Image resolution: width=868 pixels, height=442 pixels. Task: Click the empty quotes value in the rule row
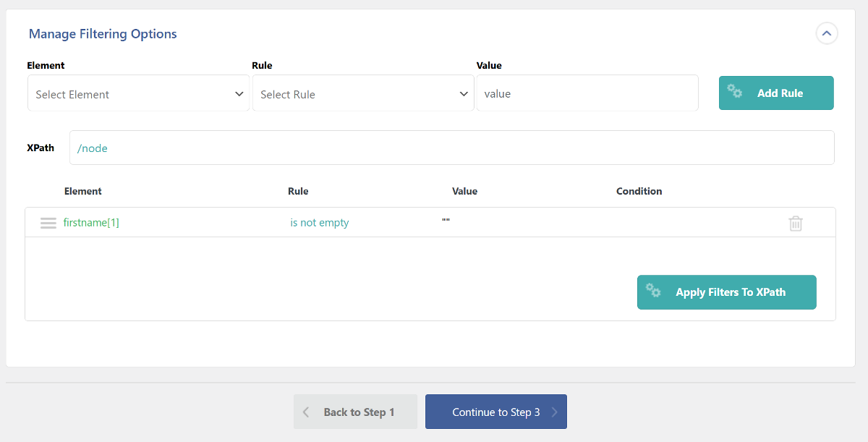click(x=446, y=221)
